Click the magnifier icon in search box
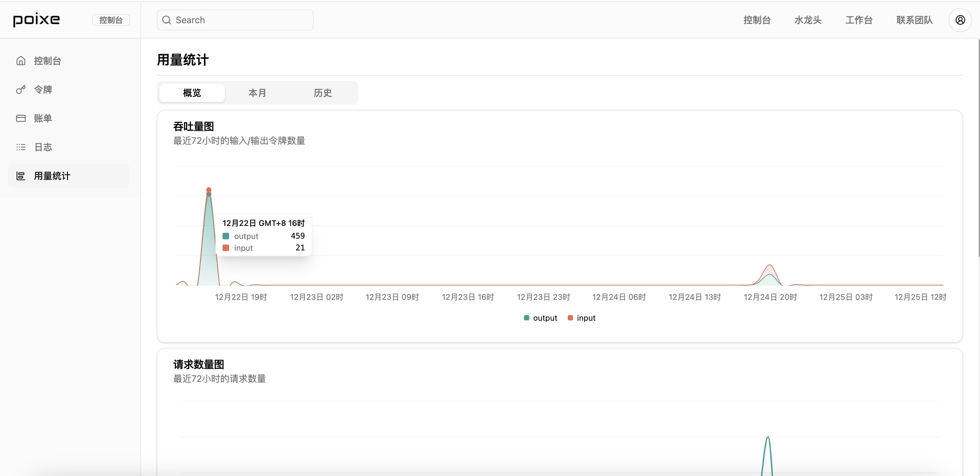The width and height of the screenshot is (980, 476). click(x=167, y=20)
